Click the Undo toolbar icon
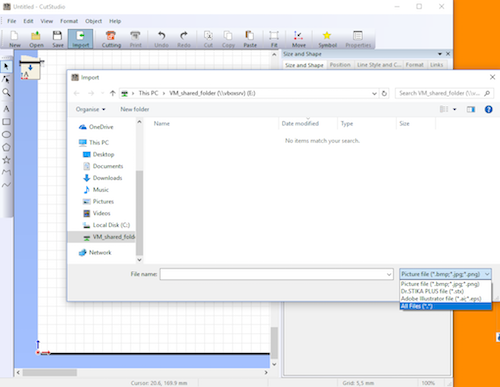 (161, 39)
